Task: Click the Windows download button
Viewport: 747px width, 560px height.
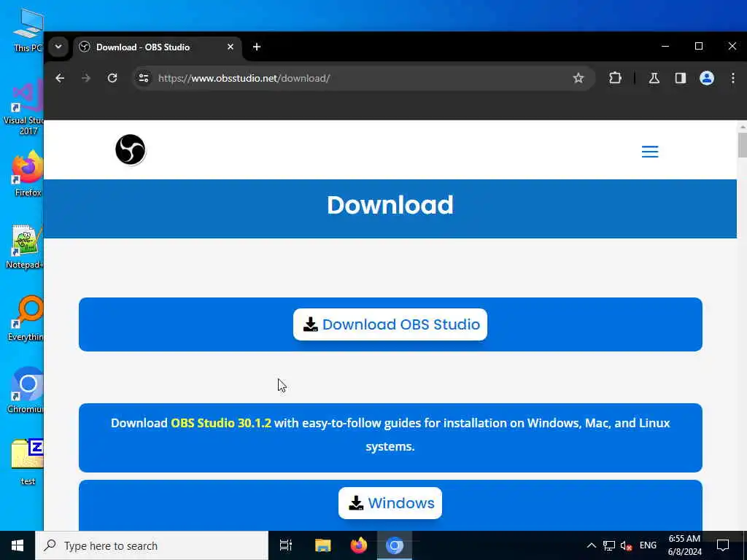Action: click(x=390, y=503)
